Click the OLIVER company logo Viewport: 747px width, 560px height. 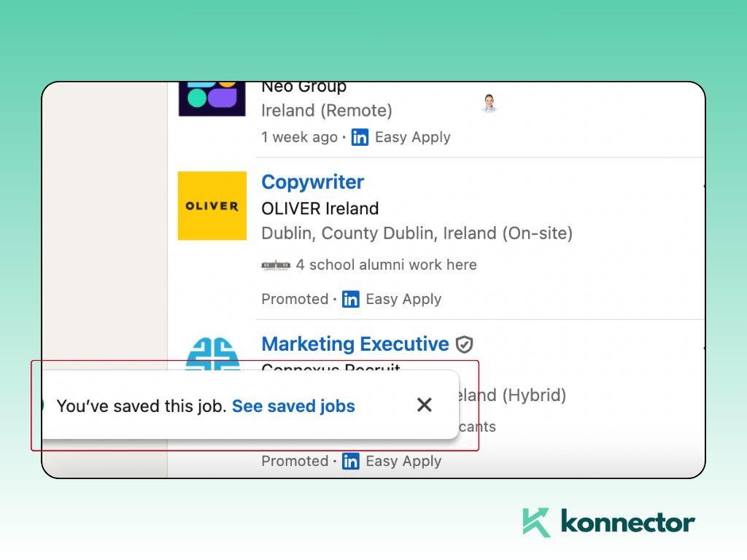point(212,206)
